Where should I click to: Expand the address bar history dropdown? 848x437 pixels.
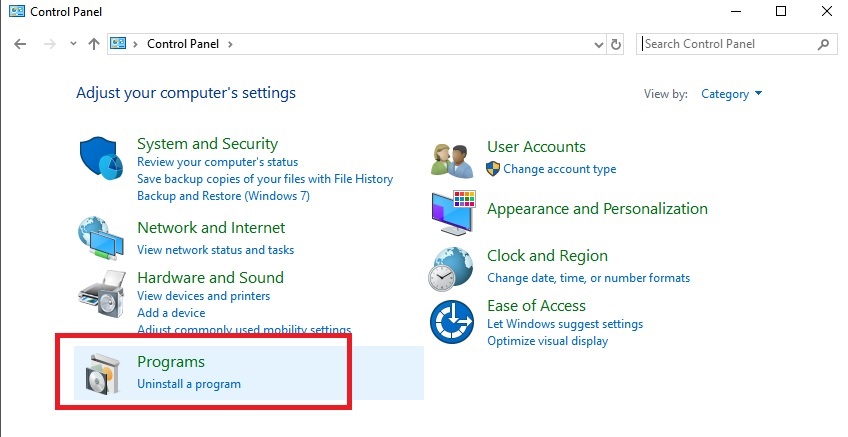(x=599, y=44)
